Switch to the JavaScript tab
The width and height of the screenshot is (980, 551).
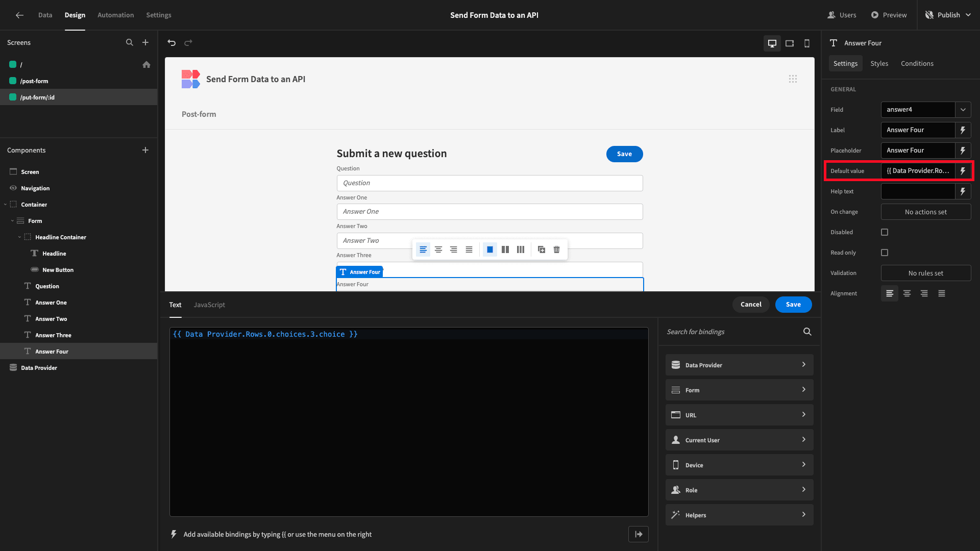click(x=209, y=304)
